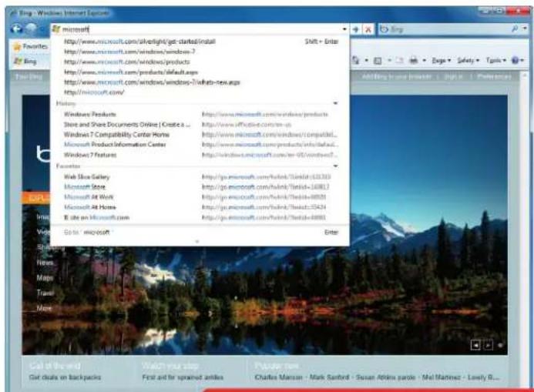The image size is (534, 392).
Task: Click the Charles Manson popular search
Action: click(279, 377)
